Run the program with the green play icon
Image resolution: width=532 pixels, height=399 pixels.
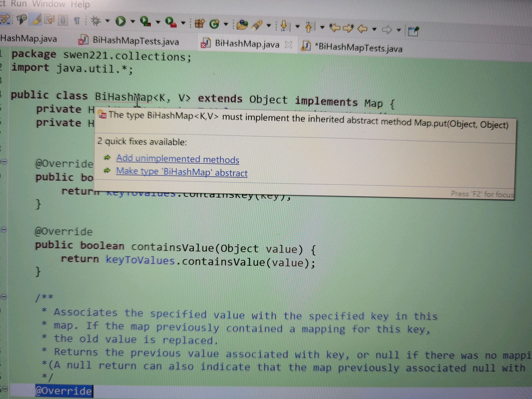(121, 22)
